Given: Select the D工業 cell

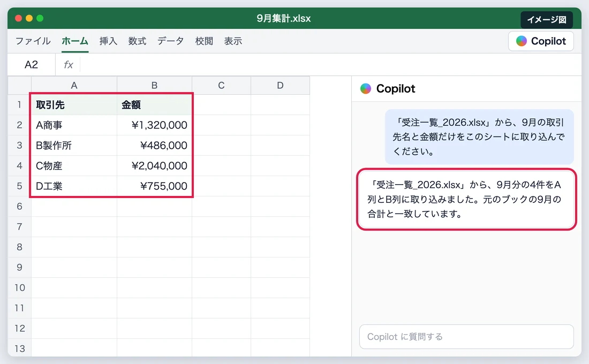Looking at the screenshot, I should [x=74, y=186].
